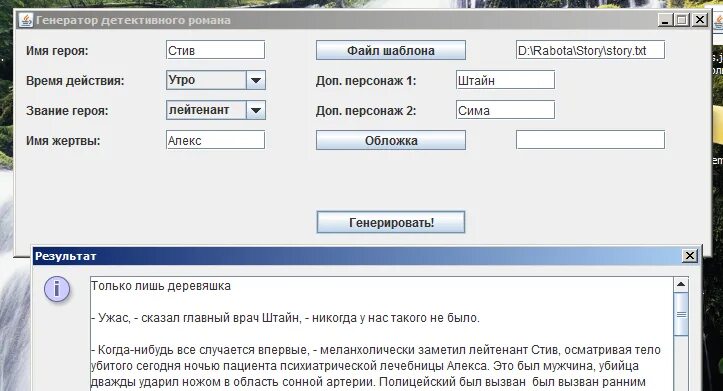Click the line starting with Когда-нибудь все случается

tap(376, 350)
